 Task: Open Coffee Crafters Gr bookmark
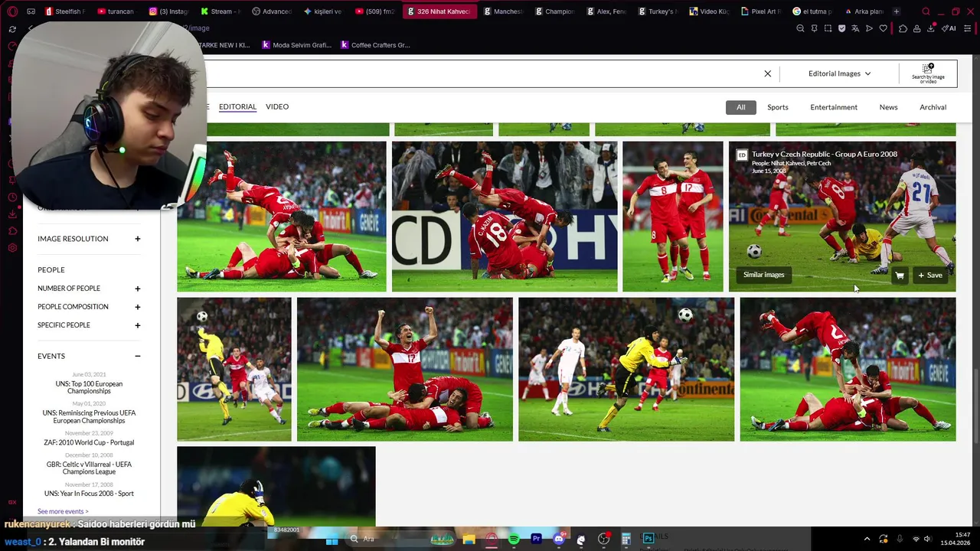click(375, 45)
